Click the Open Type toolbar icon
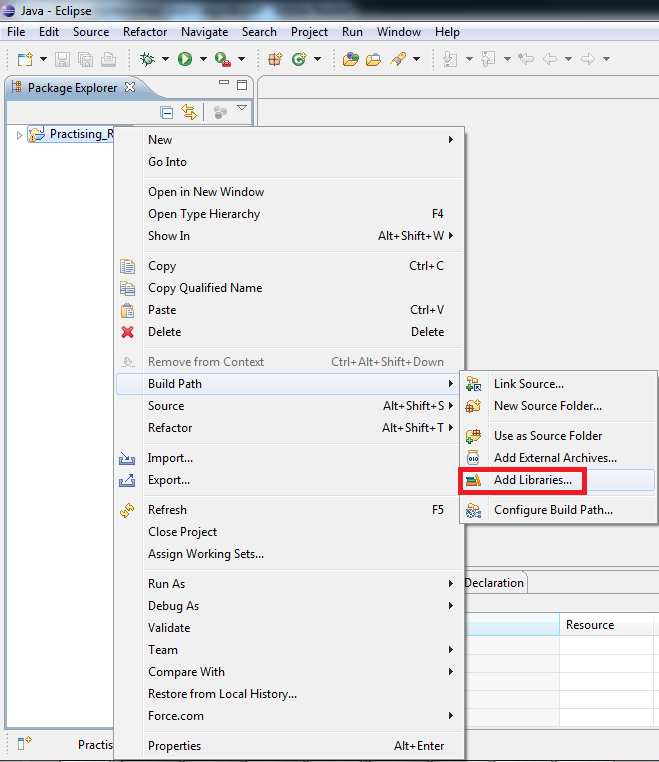Screen dimensions: 659x762 click(x=350, y=59)
